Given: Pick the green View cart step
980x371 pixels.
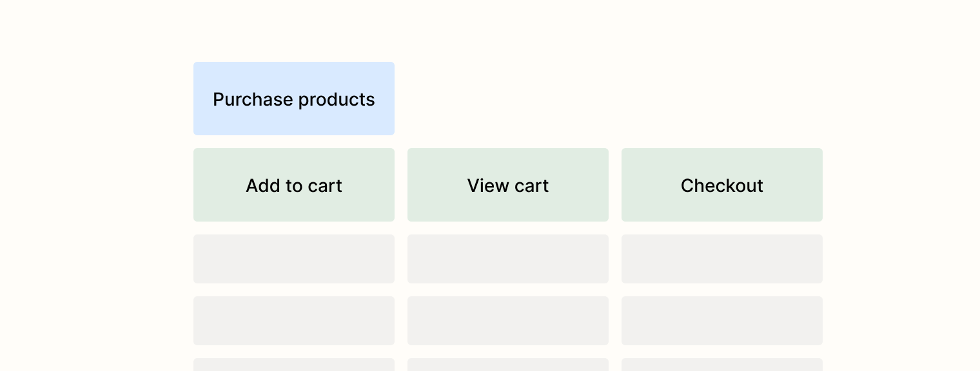Looking at the screenshot, I should tap(508, 185).
